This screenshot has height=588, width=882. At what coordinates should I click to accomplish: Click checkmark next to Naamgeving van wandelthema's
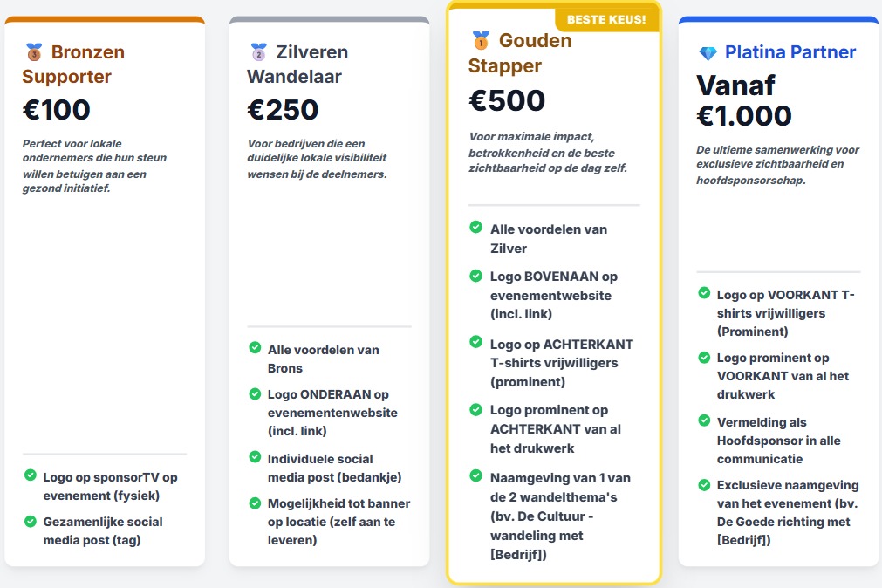(476, 476)
